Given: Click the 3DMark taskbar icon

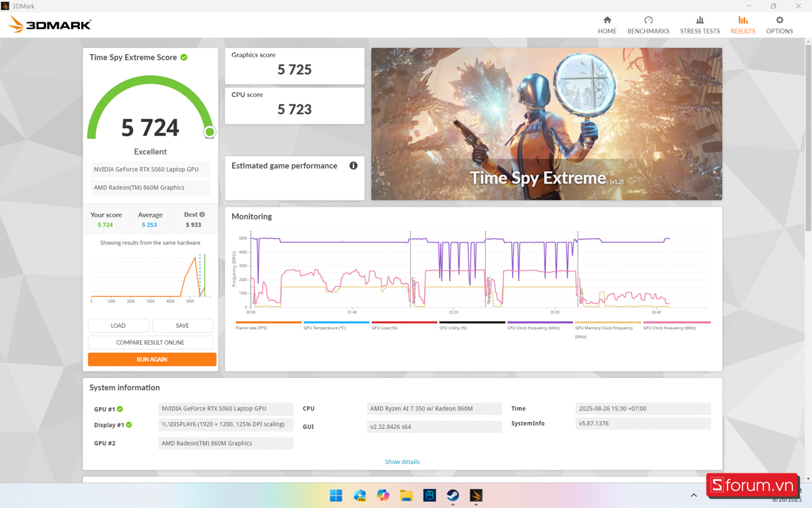Looking at the screenshot, I should pos(476,495).
